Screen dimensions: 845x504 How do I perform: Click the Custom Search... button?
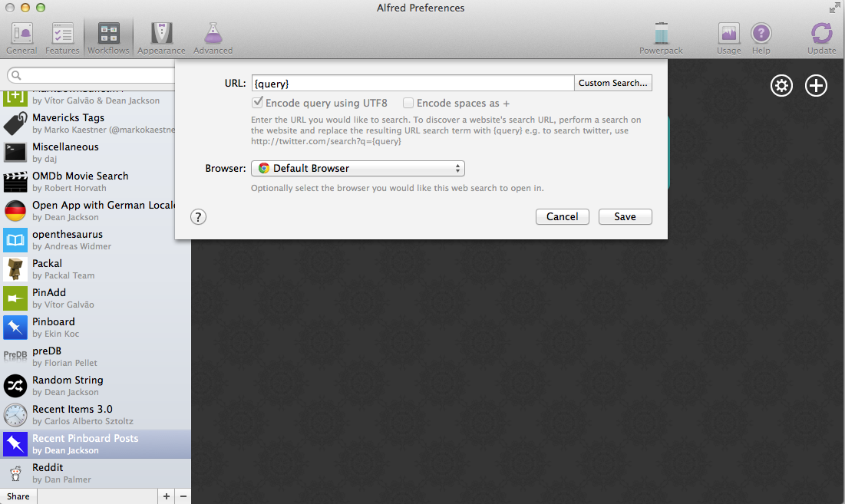pos(612,83)
